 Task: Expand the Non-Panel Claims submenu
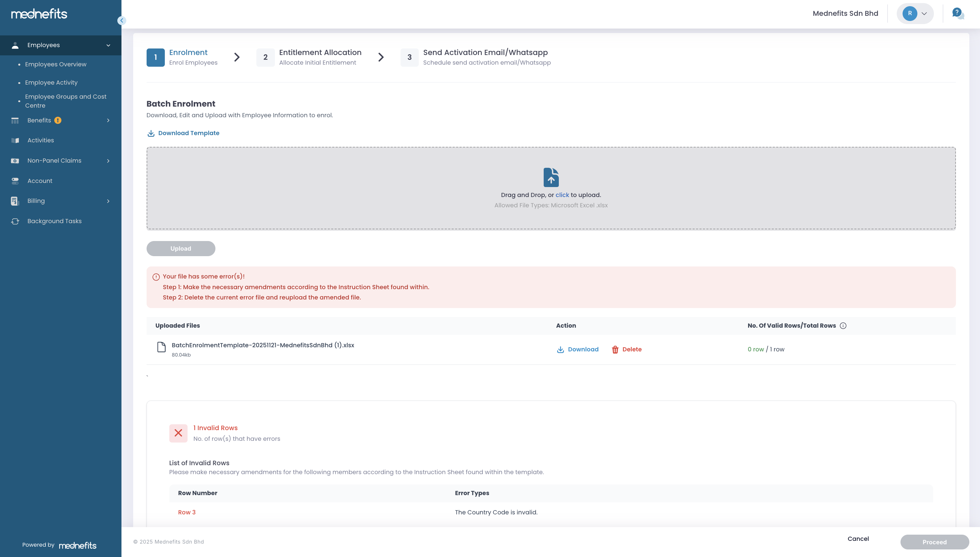pyautogui.click(x=108, y=161)
